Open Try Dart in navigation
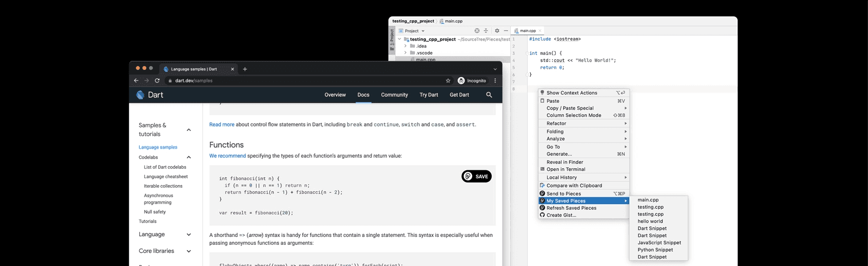This screenshot has width=868, height=266. pos(429,95)
